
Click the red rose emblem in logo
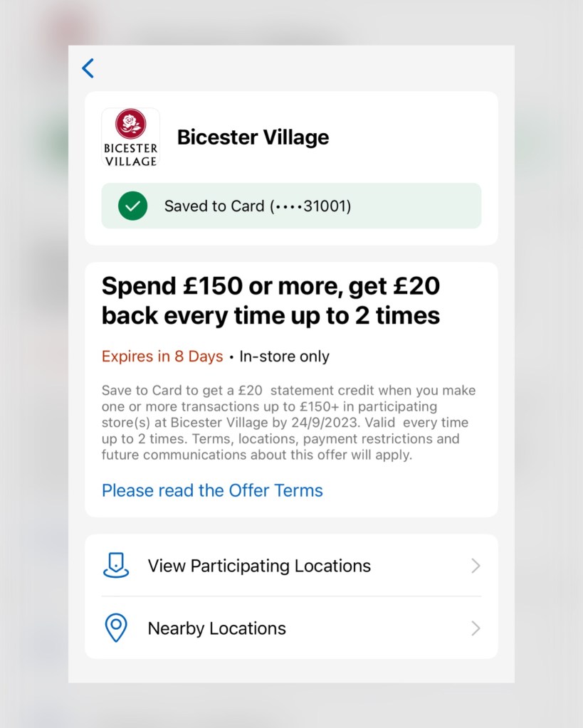[x=131, y=124]
